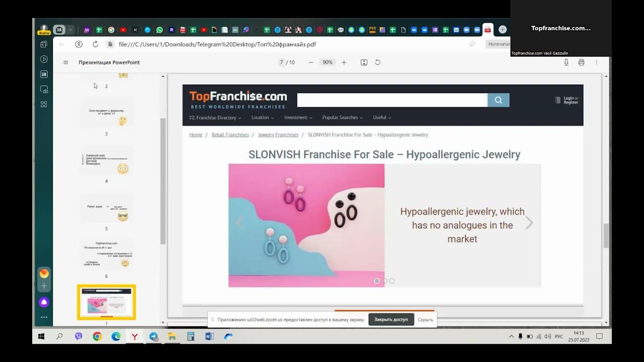Select the third carousel dot indicator

click(x=392, y=281)
